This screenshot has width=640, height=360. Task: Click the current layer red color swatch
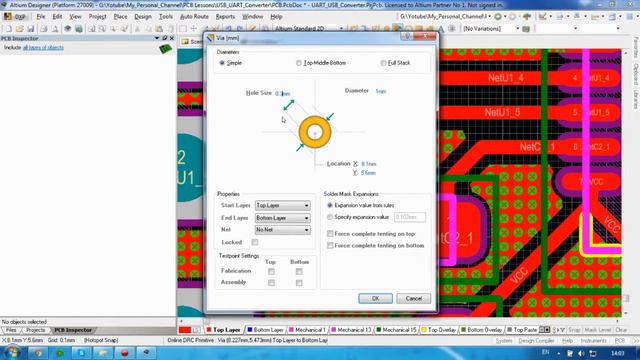(185, 330)
